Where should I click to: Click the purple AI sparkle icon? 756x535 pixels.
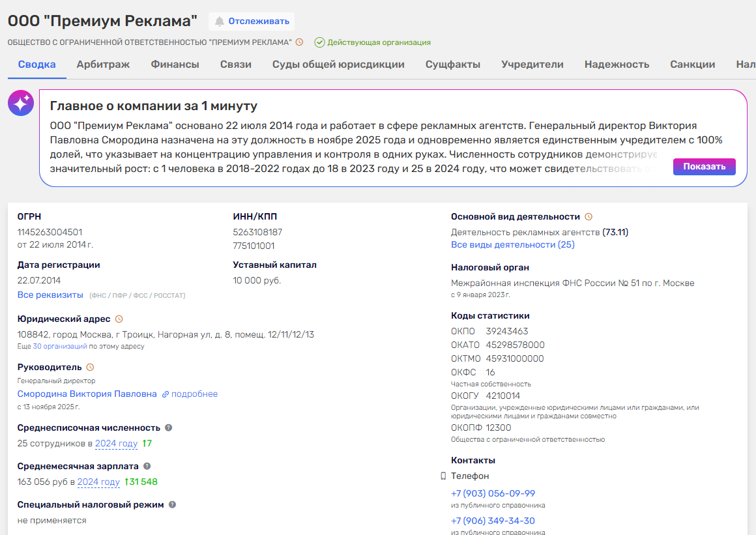tap(21, 103)
